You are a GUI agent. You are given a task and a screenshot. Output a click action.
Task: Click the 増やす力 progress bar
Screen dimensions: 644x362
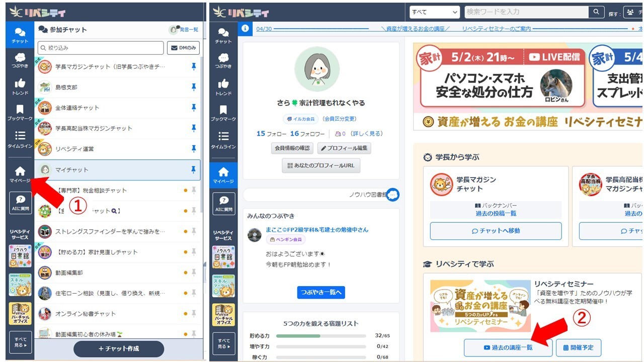tap(321, 346)
